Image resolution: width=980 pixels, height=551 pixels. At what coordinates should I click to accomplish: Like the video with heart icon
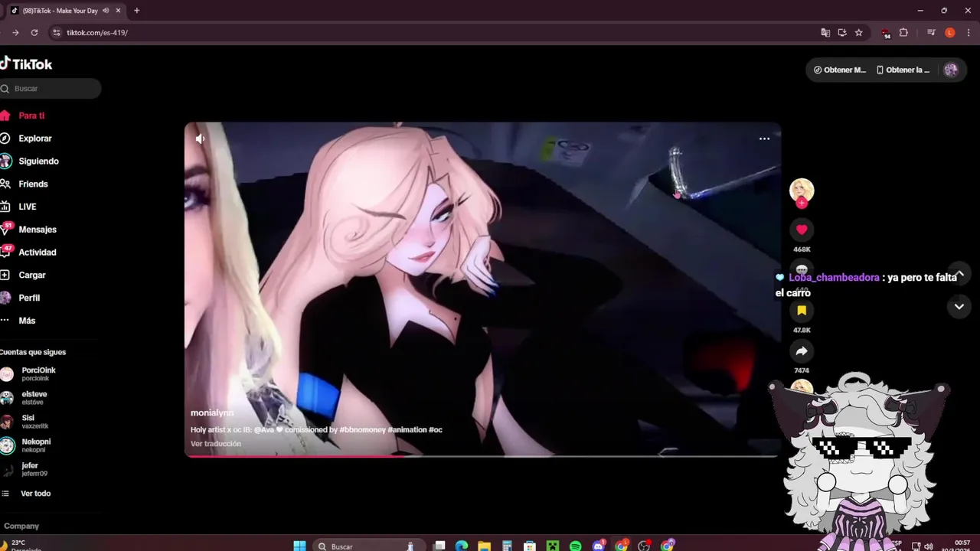pyautogui.click(x=802, y=230)
